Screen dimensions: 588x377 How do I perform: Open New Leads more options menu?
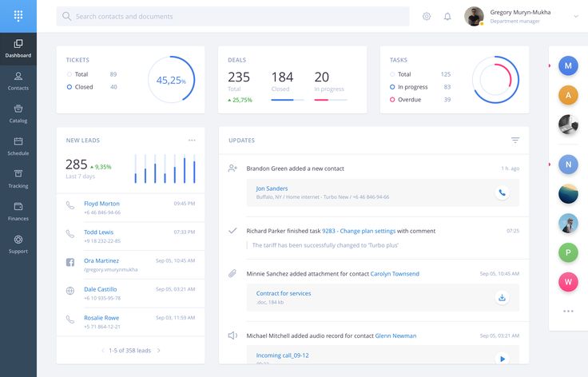pos(192,141)
